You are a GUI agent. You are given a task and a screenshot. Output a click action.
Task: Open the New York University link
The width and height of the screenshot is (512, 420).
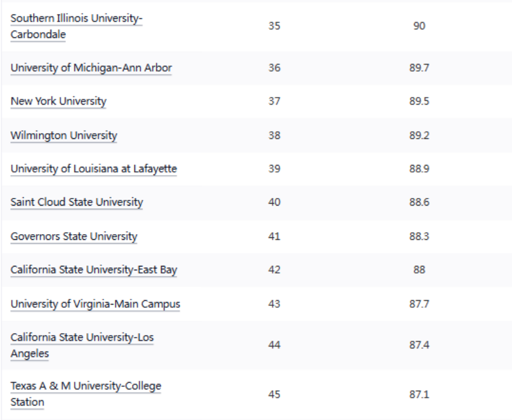coord(58,102)
